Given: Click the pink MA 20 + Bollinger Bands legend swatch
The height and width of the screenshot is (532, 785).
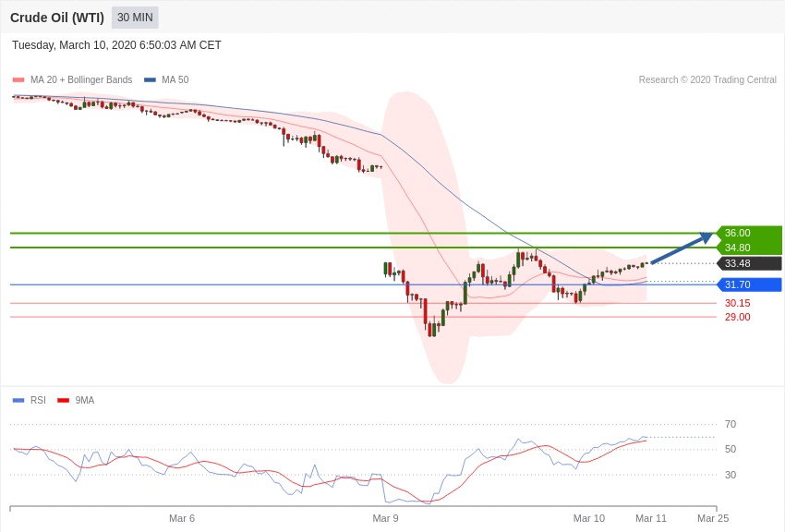Looking at the screenshot, I should tap(18, 80).
